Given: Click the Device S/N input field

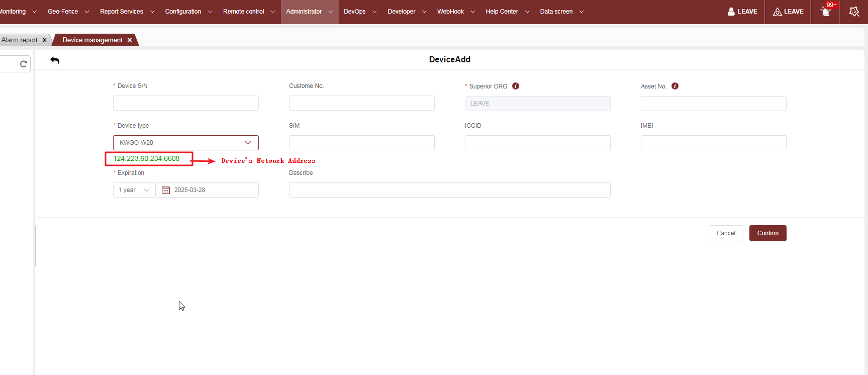Looking at the screenshot, I should click(186, 103).
